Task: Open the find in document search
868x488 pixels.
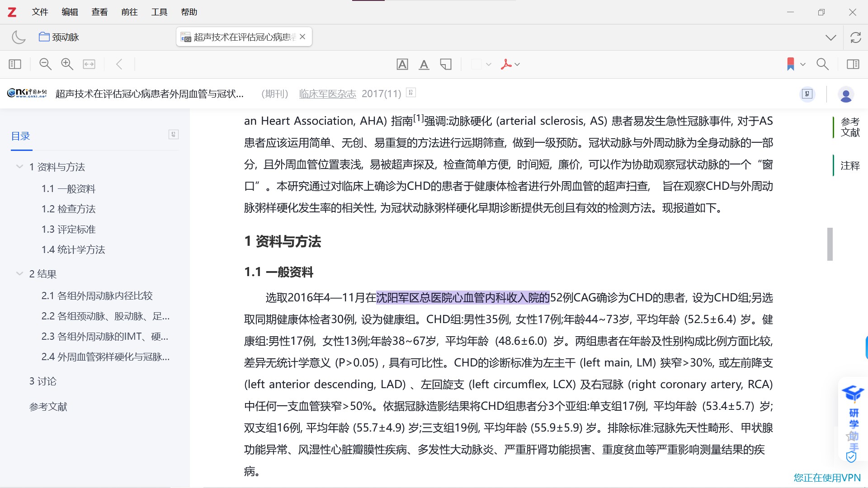Action: 822,64
